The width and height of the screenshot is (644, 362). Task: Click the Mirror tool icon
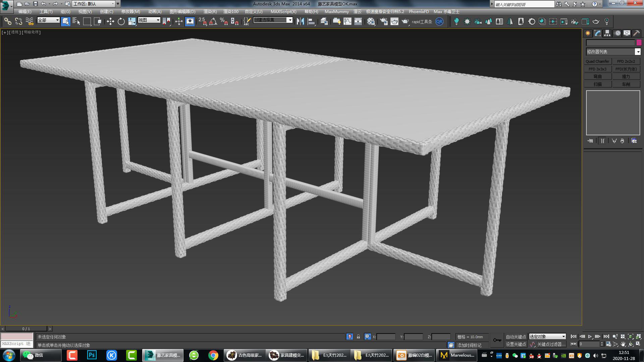pyautogui.click(x=301, y=21)
